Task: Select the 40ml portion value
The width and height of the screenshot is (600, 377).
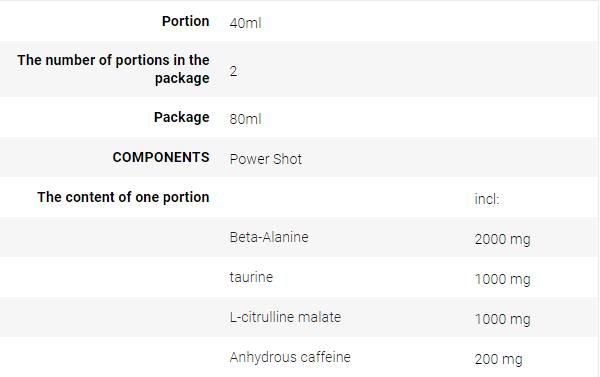Action: point(245,23)
